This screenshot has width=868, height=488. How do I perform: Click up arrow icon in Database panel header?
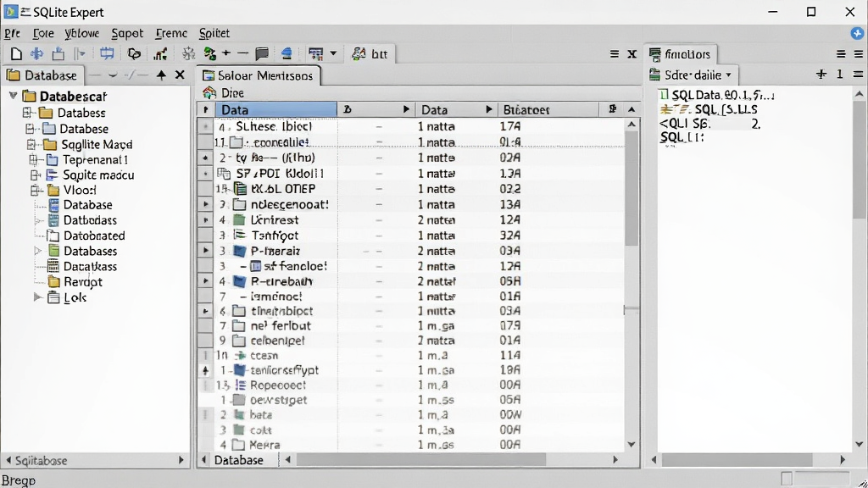tap(161, 75)
